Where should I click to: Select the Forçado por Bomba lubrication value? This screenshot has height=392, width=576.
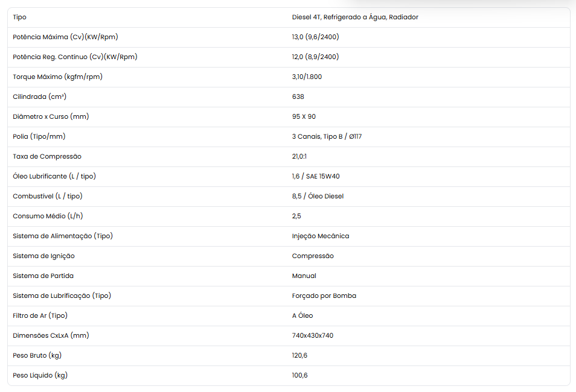tap(324, 296)
